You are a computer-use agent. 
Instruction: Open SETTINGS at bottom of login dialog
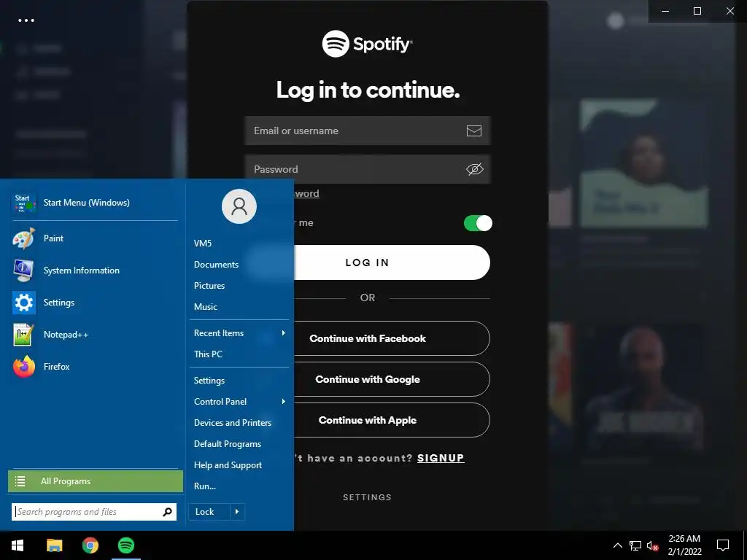click(368, 497)
